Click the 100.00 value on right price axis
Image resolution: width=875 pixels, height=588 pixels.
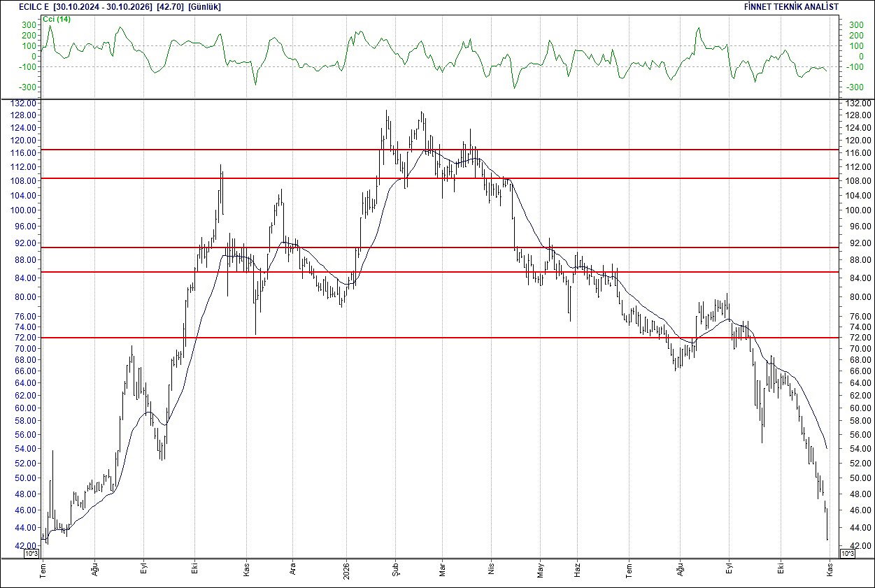pyautogui.click(x=857, y=210)
